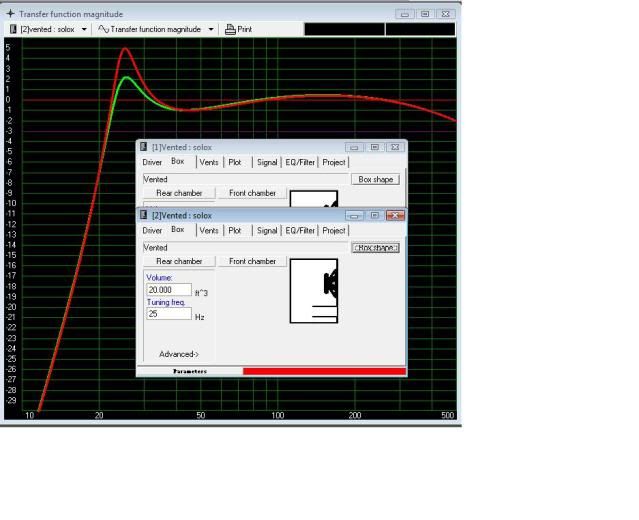Open EQ/Filter tab in [2]Vented window
Viewport: 639px width, 520px height.
(x=300, y=230)
